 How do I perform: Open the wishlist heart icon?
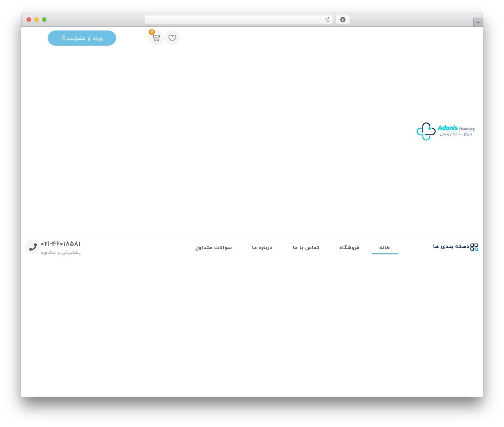point(172,38)
